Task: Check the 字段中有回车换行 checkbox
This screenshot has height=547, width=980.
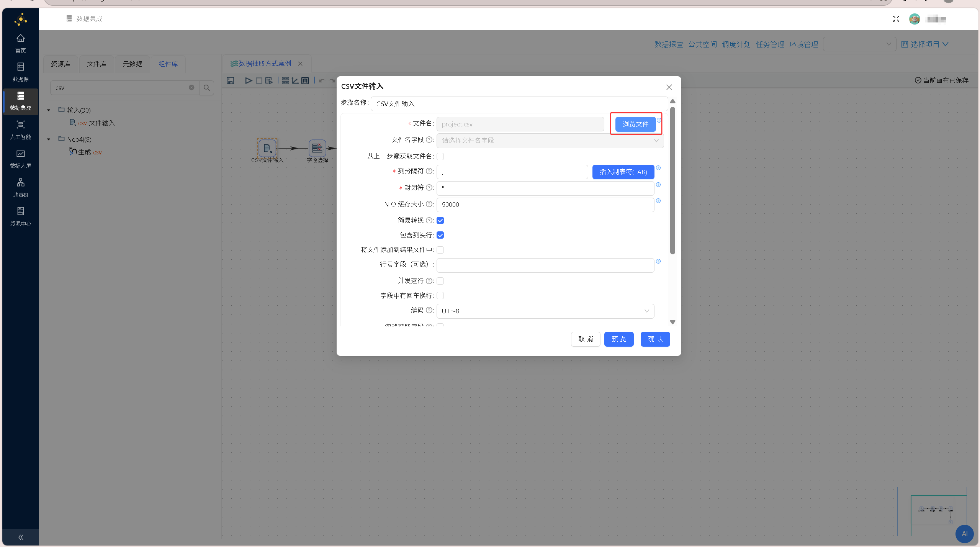Action: (440, 295)
